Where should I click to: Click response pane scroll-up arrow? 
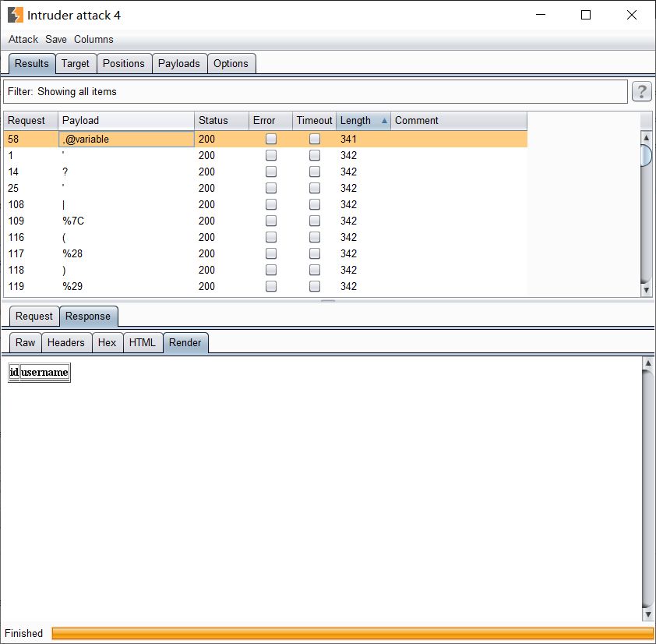(x=647, y=363)
